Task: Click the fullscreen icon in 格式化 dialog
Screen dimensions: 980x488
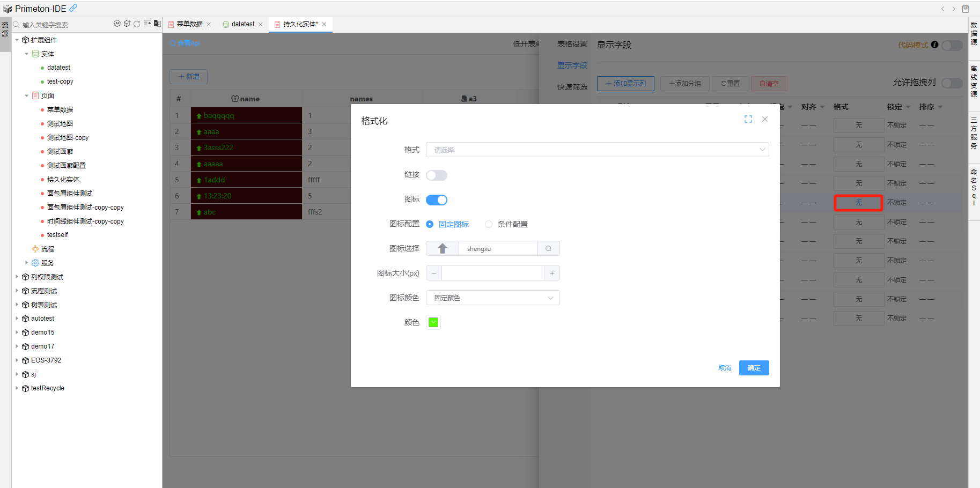Action: tap(748, 119)
